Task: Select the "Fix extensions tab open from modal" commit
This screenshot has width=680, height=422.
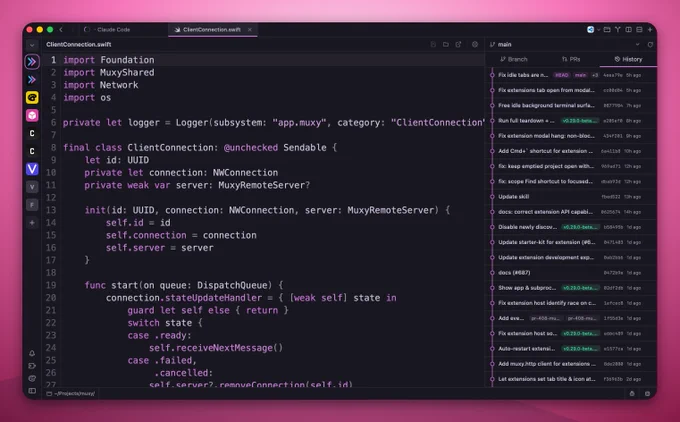Action: 572,90
